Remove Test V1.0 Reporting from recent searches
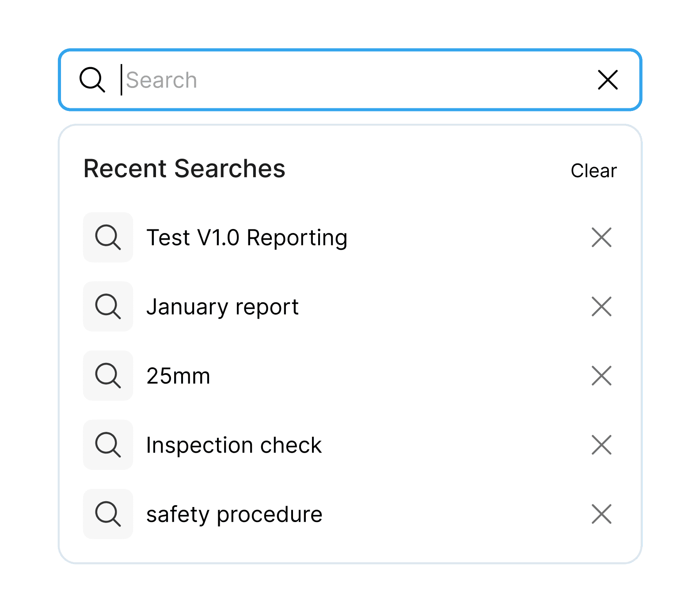This screenshot has width=700, height=610. coord(601,237)
